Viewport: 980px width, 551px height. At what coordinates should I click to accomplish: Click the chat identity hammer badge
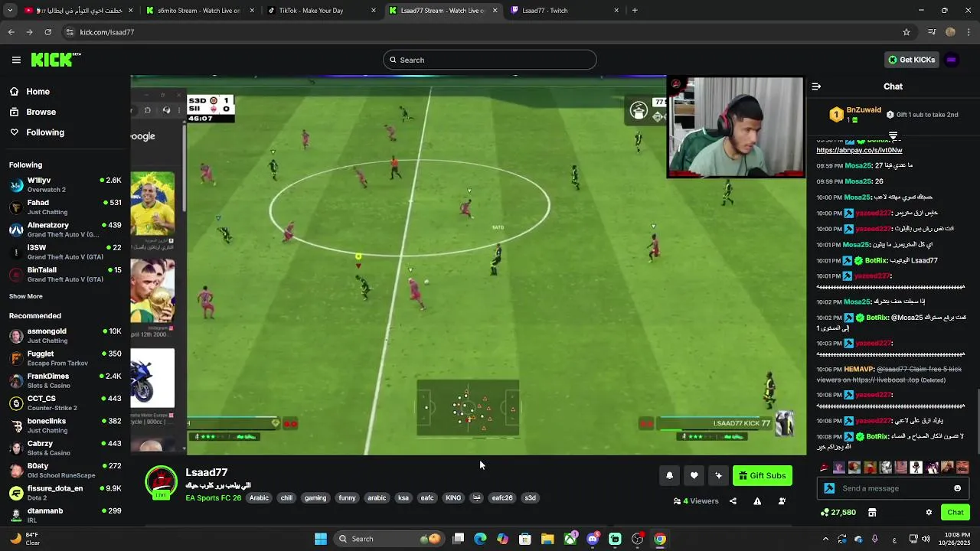pyautogui.click(x=829, y=488)
